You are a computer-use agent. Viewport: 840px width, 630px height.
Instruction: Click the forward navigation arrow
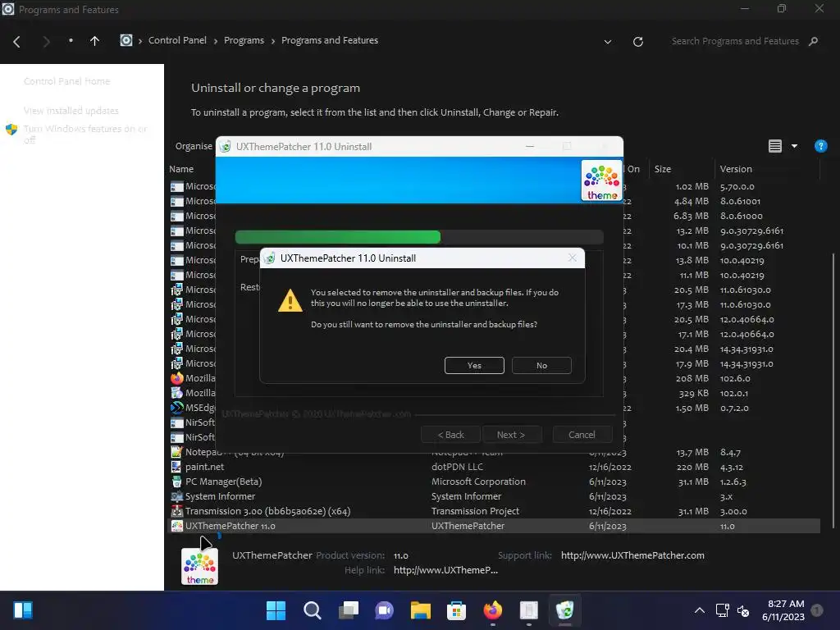coord(46,41)
